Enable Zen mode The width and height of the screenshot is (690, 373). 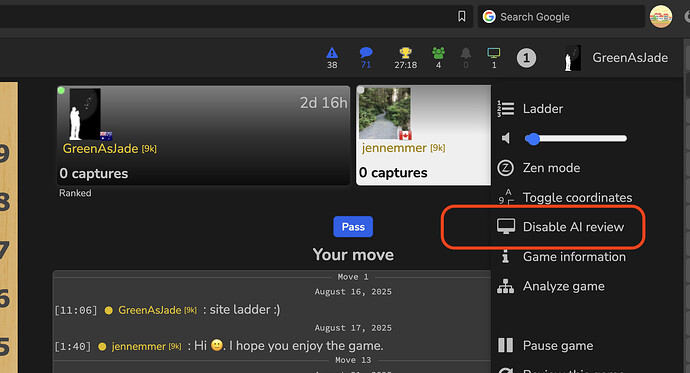(x=551, y=168)
